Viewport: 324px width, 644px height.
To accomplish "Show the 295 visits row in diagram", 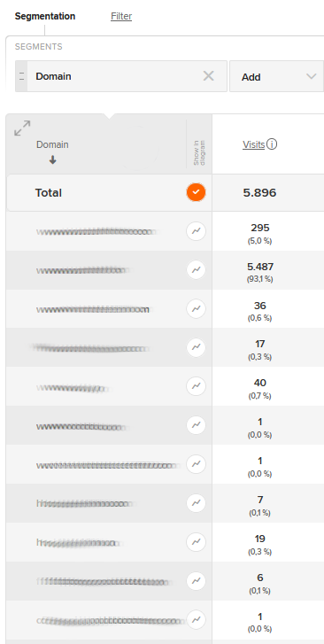I will (x=196, y=231).
